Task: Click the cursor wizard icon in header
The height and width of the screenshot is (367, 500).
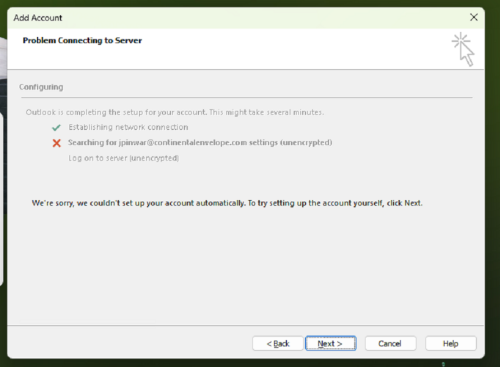Action: coord(463,49)
